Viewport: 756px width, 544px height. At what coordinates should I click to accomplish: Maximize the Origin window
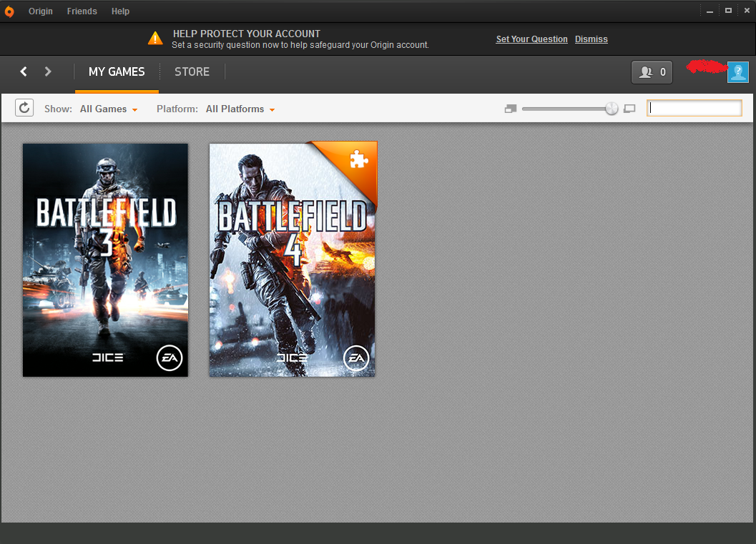pyautogui.click(x=728, y=11)
